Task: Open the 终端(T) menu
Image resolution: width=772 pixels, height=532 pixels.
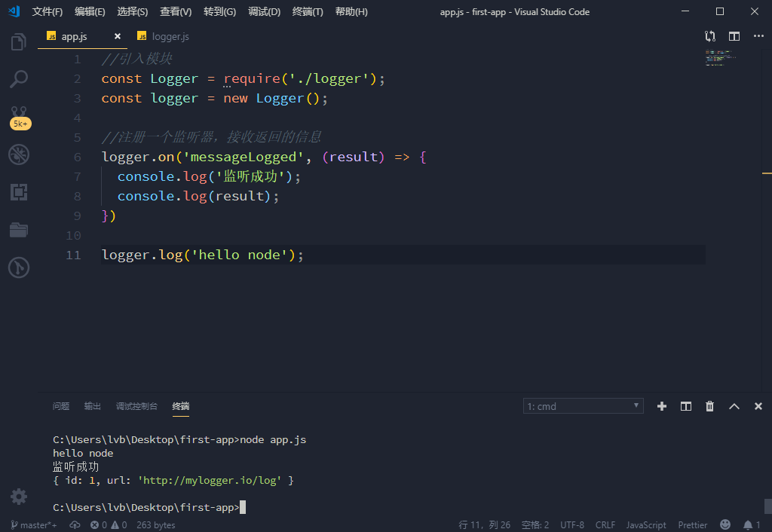Action: click(x=308, y=12)
